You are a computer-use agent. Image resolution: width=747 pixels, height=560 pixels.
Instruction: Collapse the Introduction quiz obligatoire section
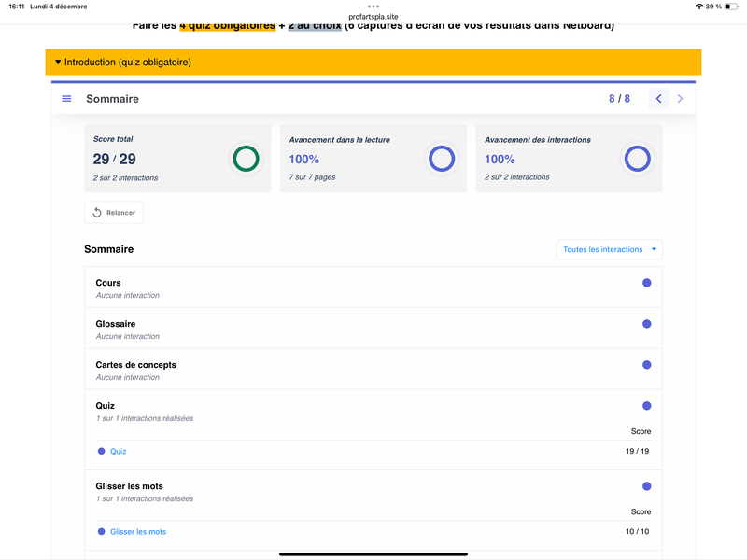pyautogui.click(x=123, y=63)
